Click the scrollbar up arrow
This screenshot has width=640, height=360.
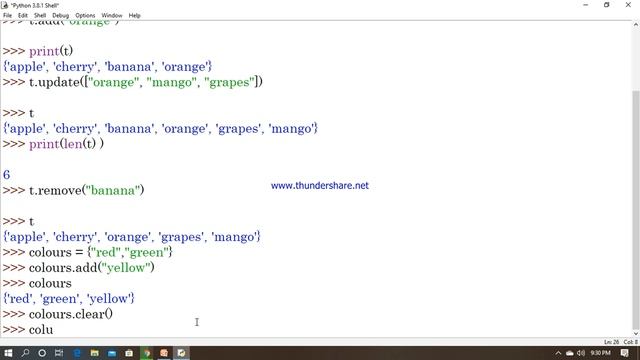636,24
